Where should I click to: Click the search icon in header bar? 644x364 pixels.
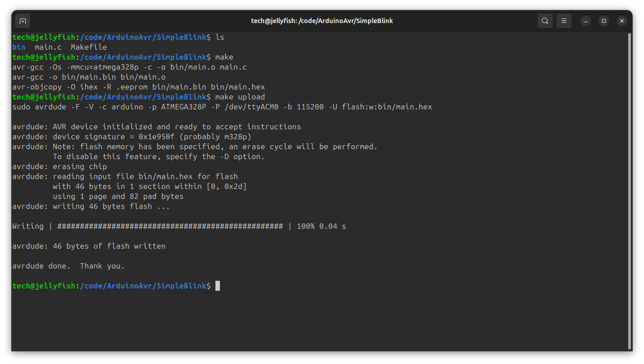545,21
